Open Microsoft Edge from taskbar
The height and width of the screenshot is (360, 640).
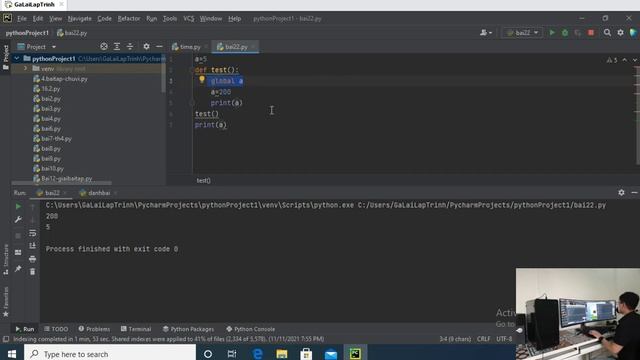click(x=257, y=354)
